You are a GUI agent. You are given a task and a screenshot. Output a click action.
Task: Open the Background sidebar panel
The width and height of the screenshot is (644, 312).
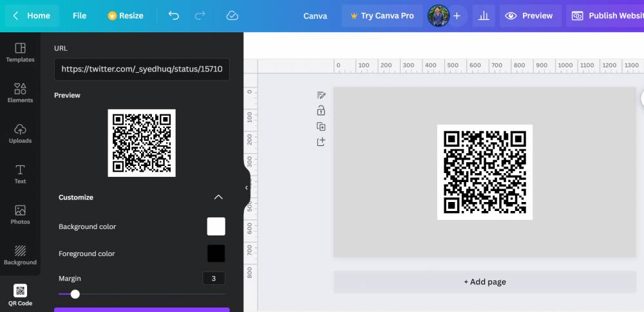pyautogui.click(x=20, y=255)
